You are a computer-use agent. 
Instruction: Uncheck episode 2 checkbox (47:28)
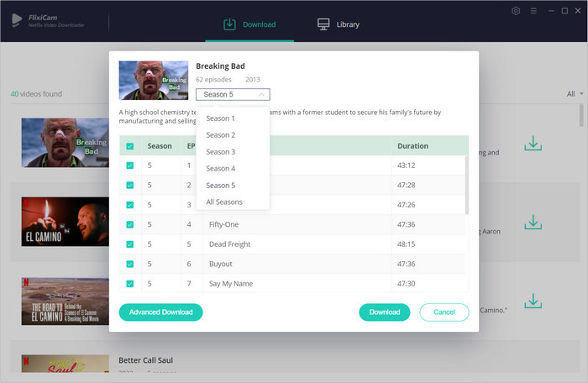[129, 185]
